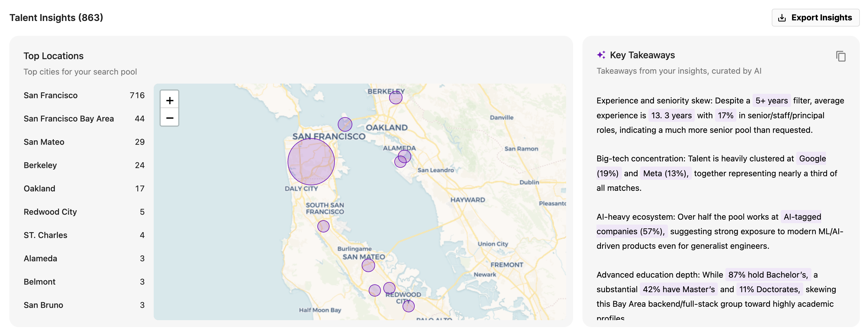Click the San Mateo location row
The width and height of the screenshot is (868, 335).
[x=84, y=142]
